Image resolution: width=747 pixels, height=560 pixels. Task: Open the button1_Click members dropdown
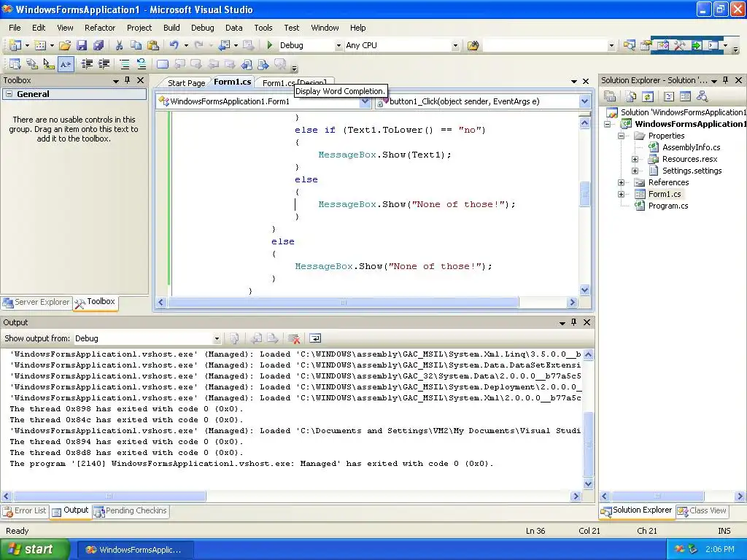[584, 101]
